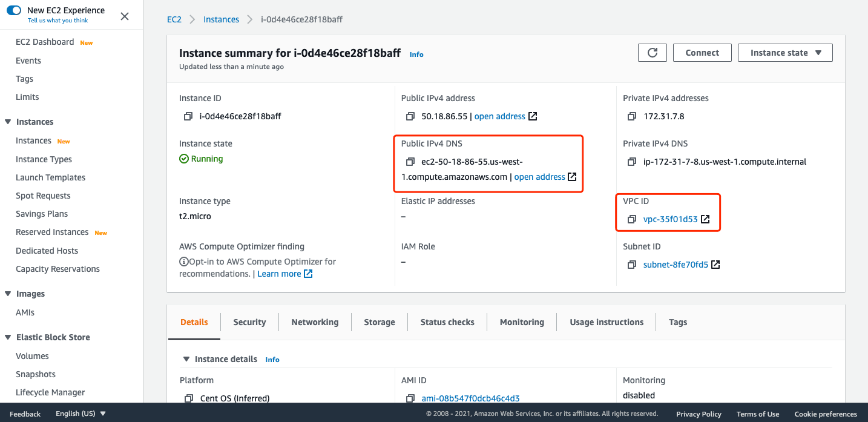Open Spot Requests in the sidebar
The height and width of the screenshot is (422, 868).
[x=43, y=196]
